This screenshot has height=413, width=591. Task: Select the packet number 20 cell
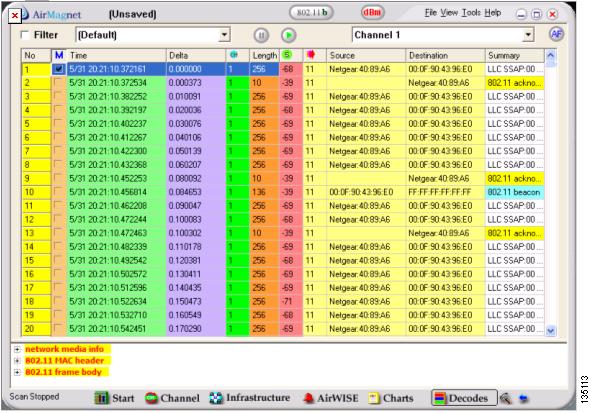36,329
